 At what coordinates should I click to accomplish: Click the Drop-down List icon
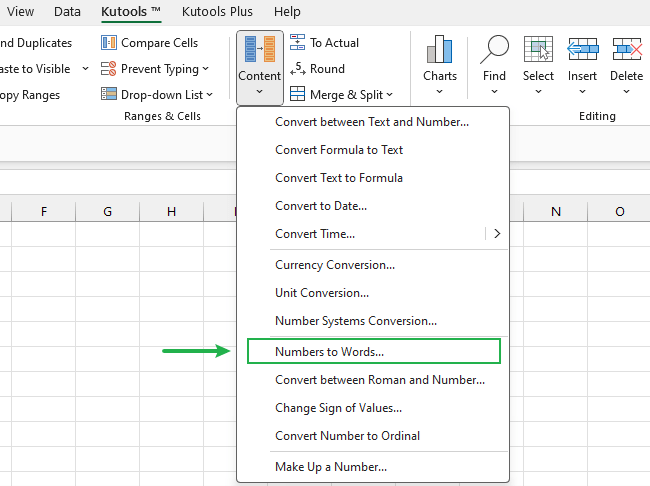tap(109, 95)
